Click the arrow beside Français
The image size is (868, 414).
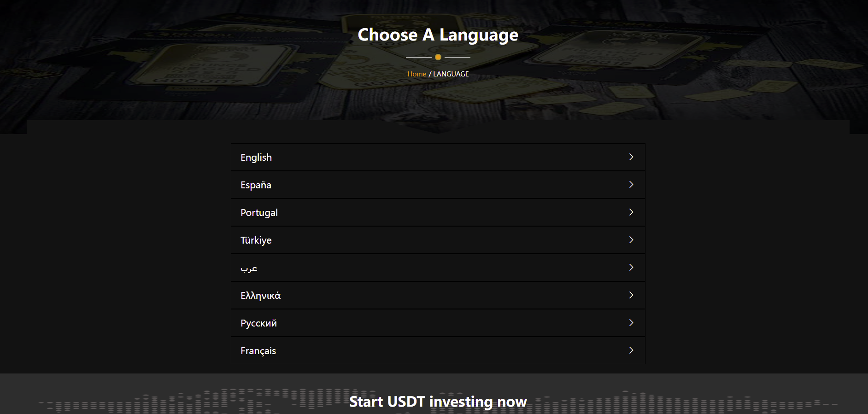(631, 350)
